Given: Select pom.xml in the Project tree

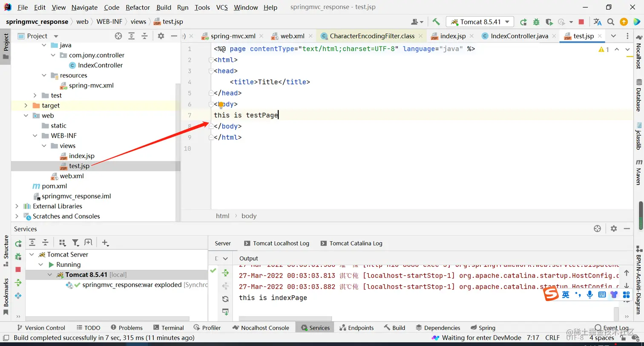Looking at the screenshot, I should (x=54, y=186).
